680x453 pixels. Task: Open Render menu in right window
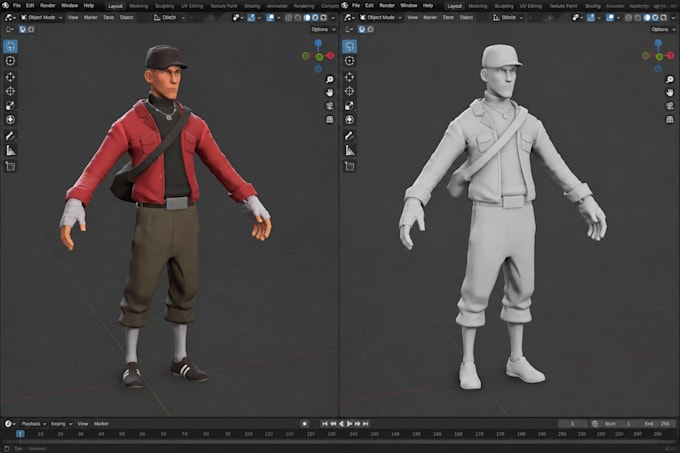[x=387, y=6]
